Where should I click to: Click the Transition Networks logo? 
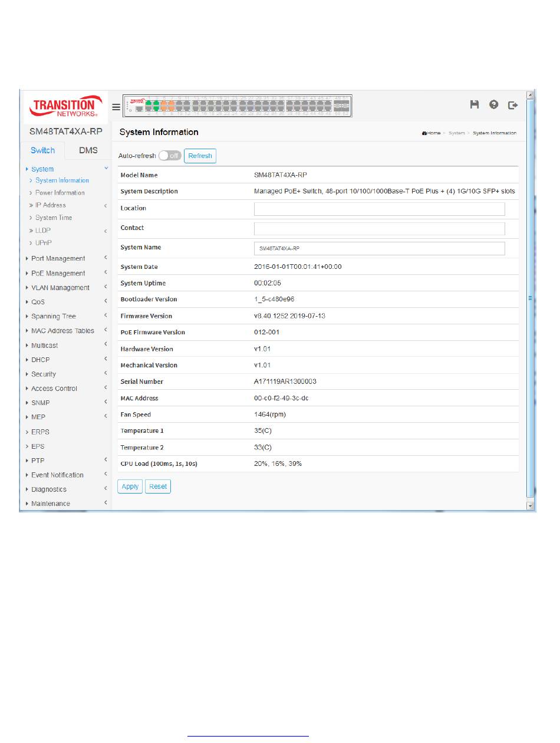coord(65,107)
